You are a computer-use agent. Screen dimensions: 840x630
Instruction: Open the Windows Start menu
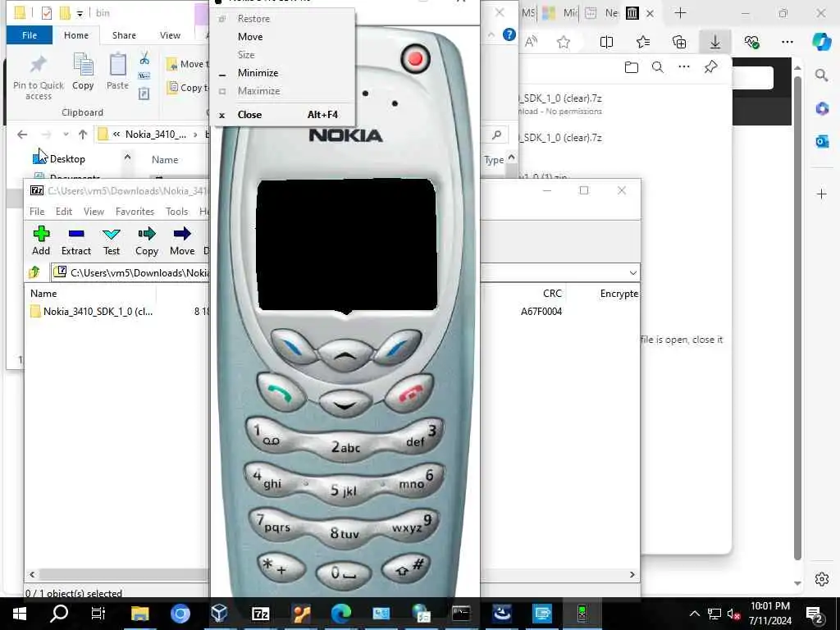(x=20, y=614)
